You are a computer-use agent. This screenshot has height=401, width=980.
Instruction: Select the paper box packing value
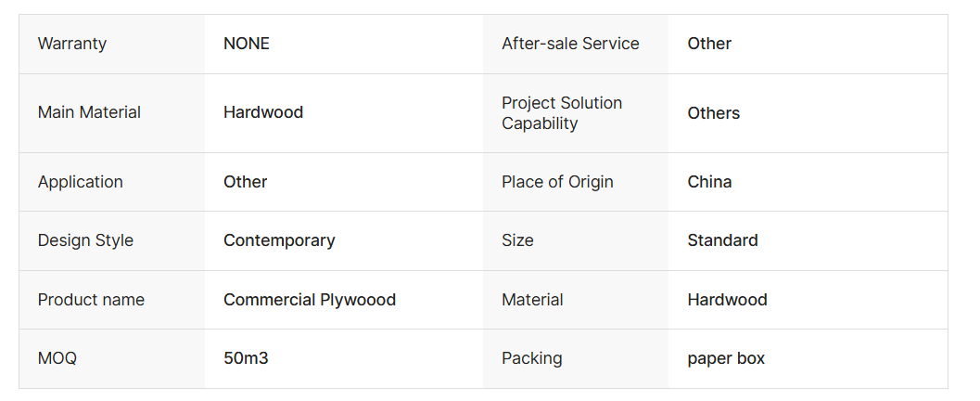coord(726,358)
